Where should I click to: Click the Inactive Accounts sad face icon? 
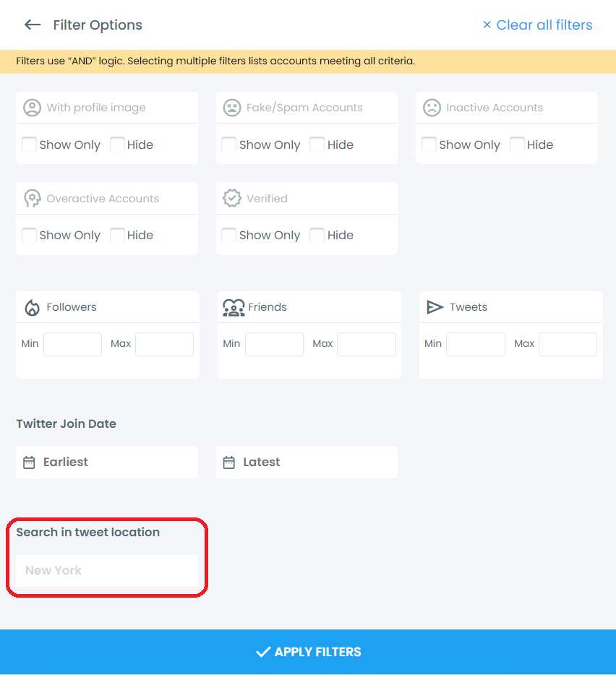(x=432, y=107)
